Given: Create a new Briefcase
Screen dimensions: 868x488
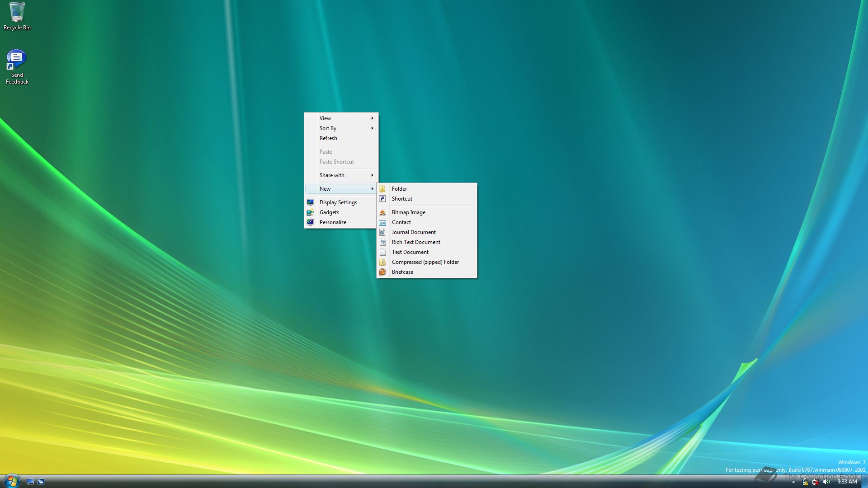Looking at the screenshot, I should [427, 272].
